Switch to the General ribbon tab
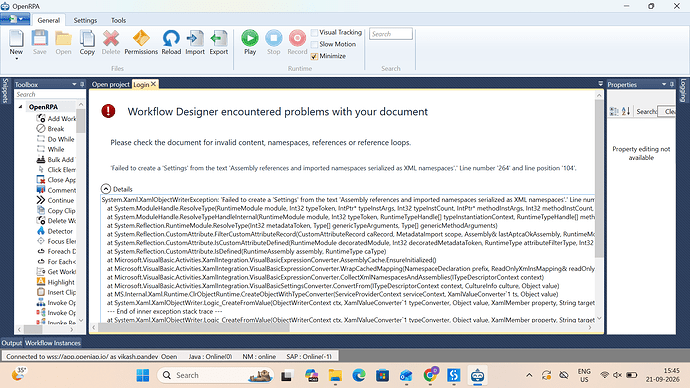The width and height of the screenshot is (690, 388). (48, 20)
